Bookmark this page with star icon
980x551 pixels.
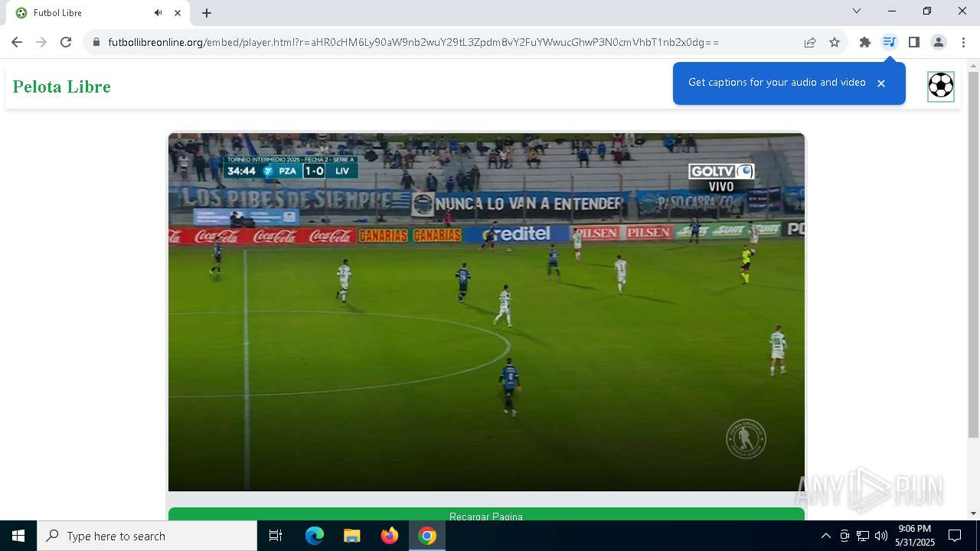point(835,42)
